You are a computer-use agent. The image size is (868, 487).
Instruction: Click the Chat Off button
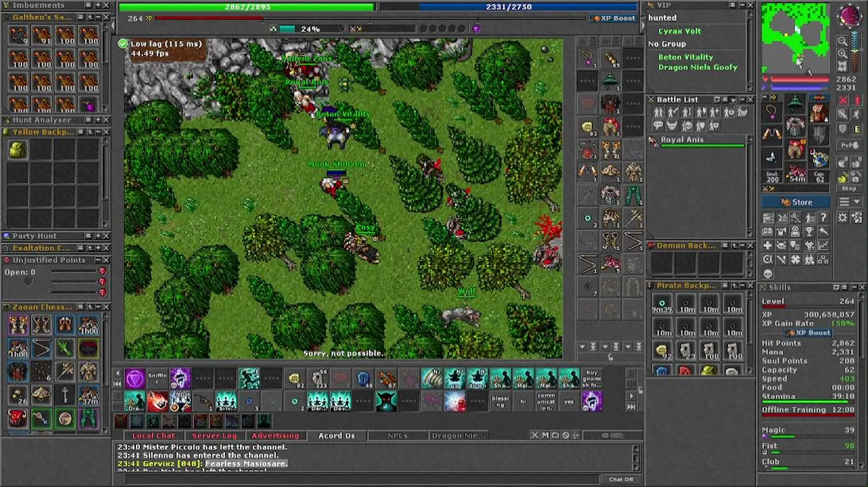(621, 479)
